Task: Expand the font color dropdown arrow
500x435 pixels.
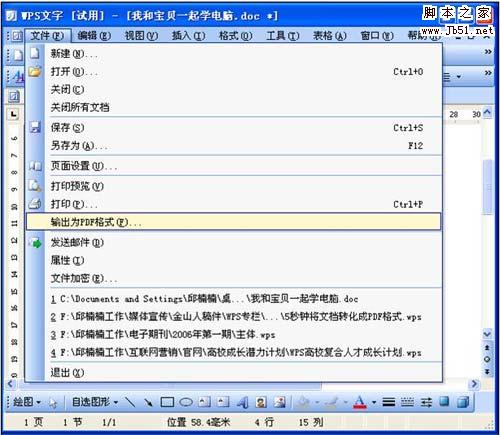Action: [374, 402]
